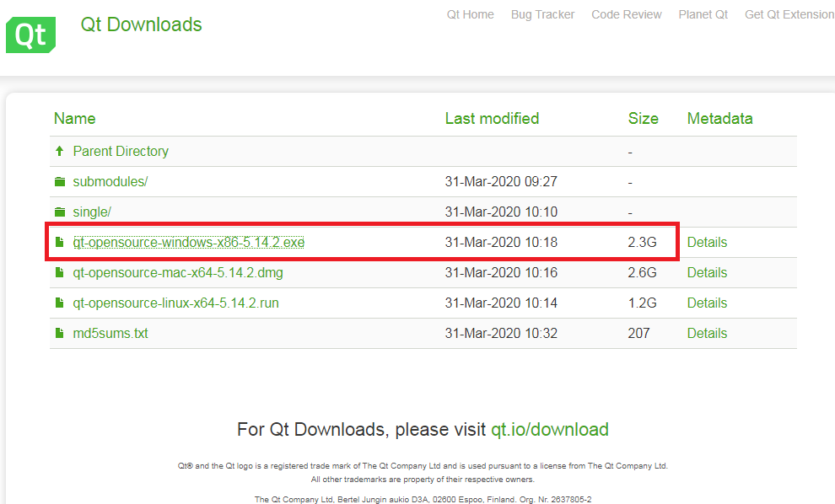835x504 pixels.
Task: Open Details for the linux-x64 run
Action: coord(707,303)
